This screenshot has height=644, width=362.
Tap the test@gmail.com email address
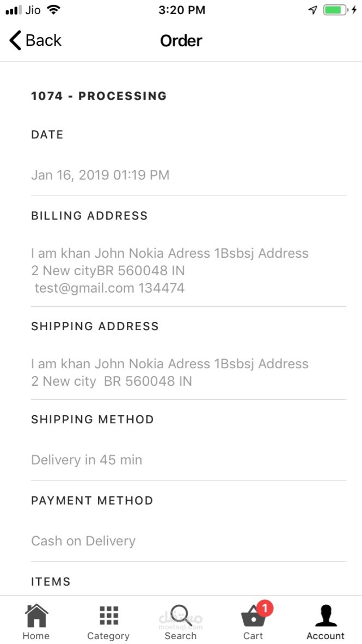pyautogui.click(x=84, y=288)
